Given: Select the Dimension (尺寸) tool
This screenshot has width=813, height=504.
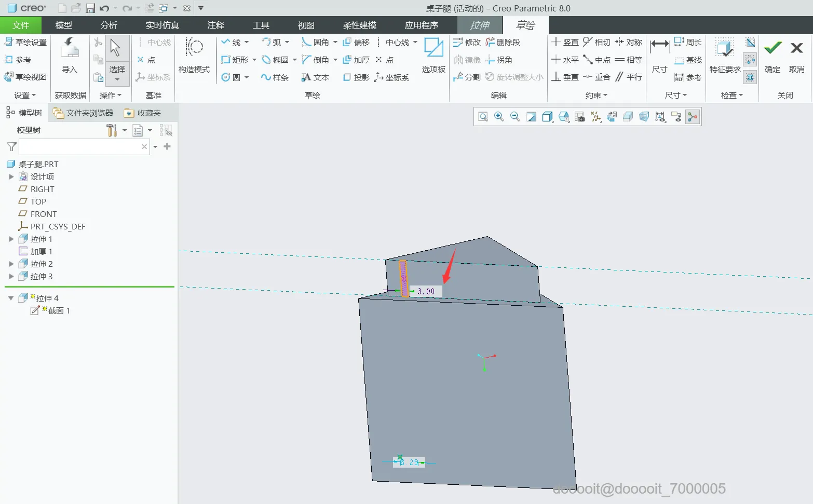Looking at the screenshot, I should point(660,56).
